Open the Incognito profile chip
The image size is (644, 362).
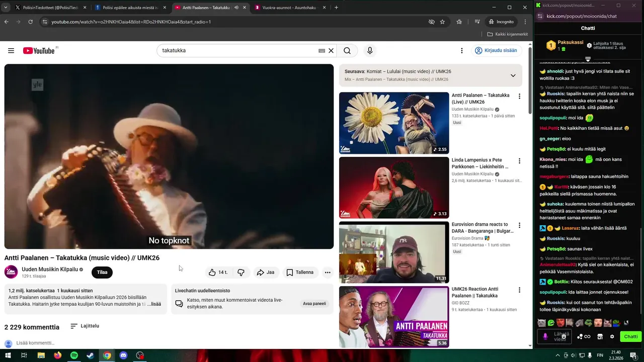(x=501, y=22)
